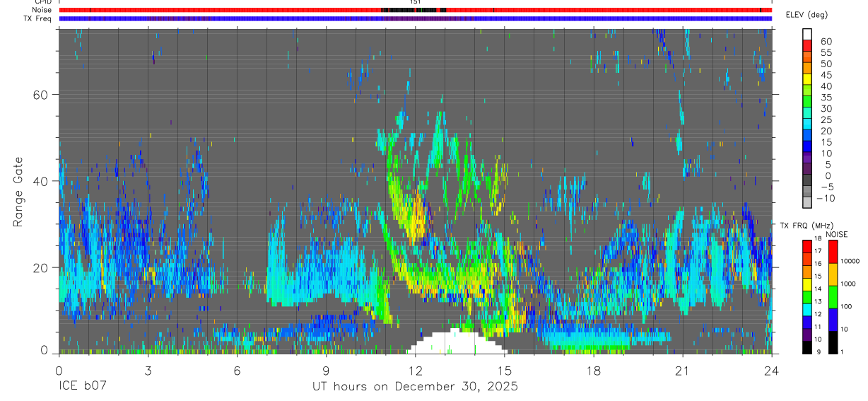Pick the green segment of NOISE color bar
868x401 pixels.
coord(833,296)
